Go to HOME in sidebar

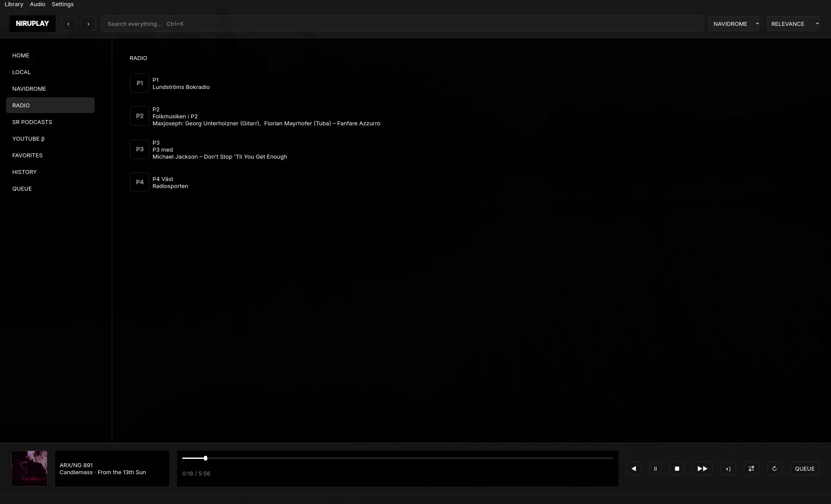coord(50,55)
